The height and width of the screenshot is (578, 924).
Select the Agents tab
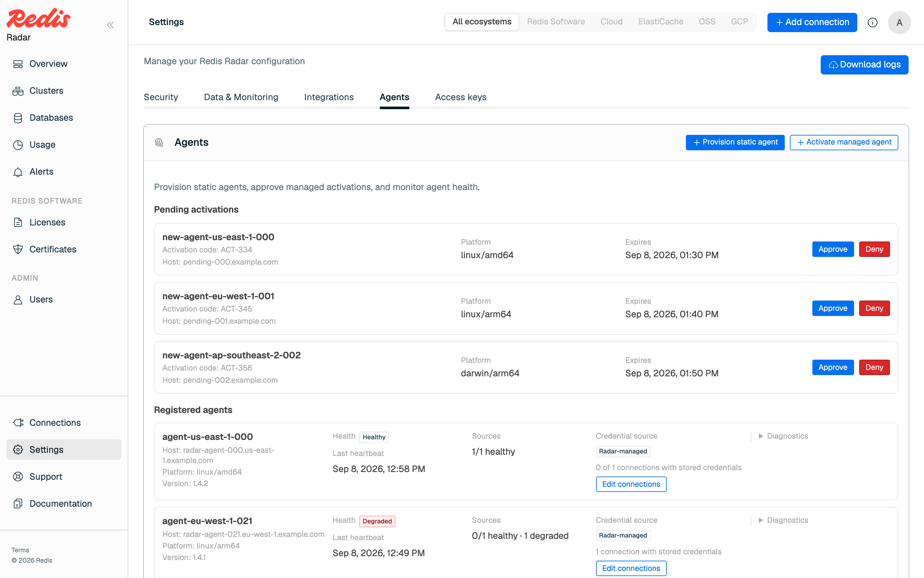pyautogui.click(x=394, y=97)
